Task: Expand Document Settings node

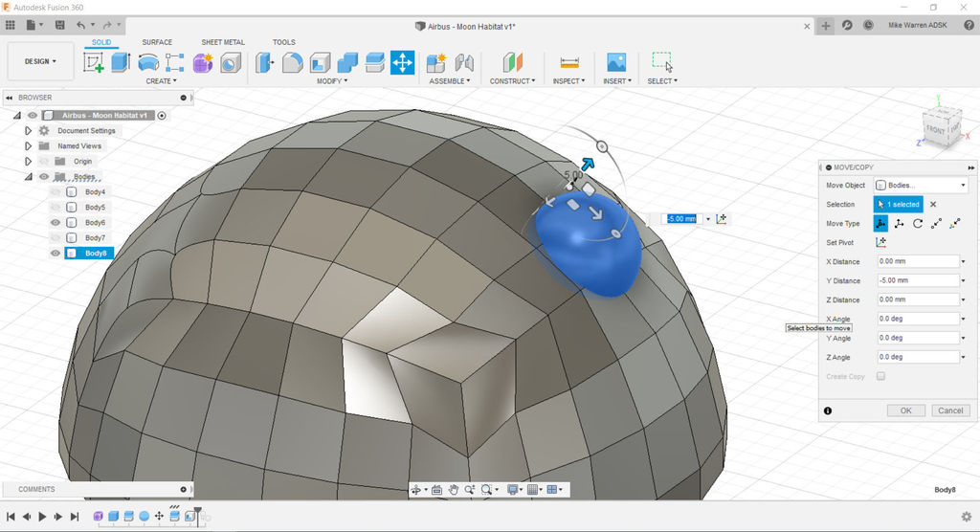Action: tap(28, 131)
